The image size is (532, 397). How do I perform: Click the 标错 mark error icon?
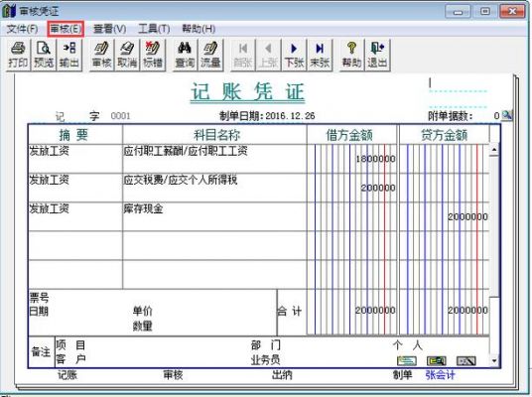152,55
